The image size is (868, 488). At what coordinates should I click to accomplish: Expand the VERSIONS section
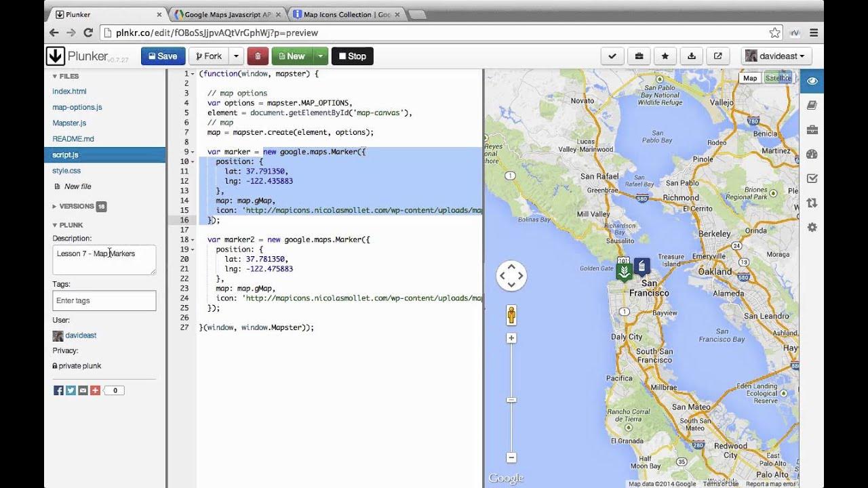[x=79, y=206]
